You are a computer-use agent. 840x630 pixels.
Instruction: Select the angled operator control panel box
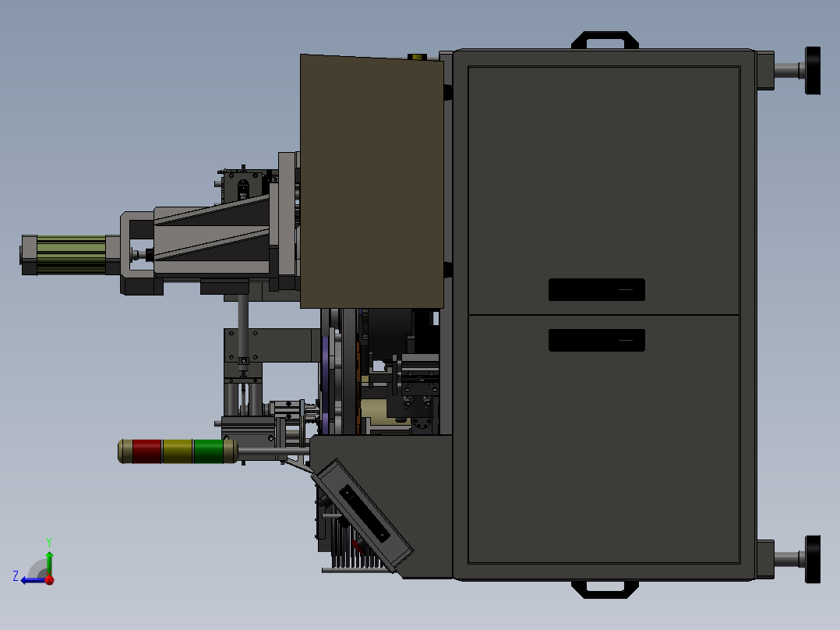tap(362, 516)
